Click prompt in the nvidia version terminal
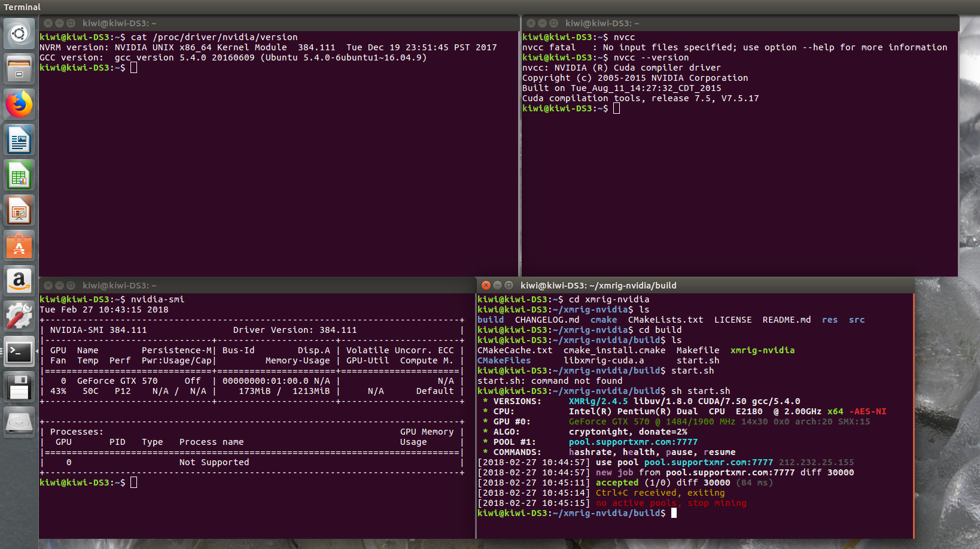Viewport: 980px width, 549px height. (x=133, y=68)
